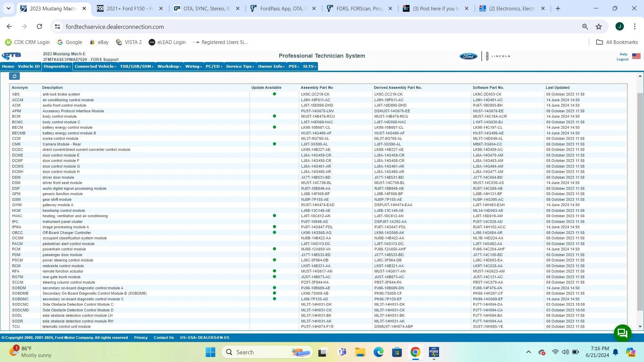Open Microsoft Edge from the taskbar
Screen dimensions: 644x362
tap(379, 352)
